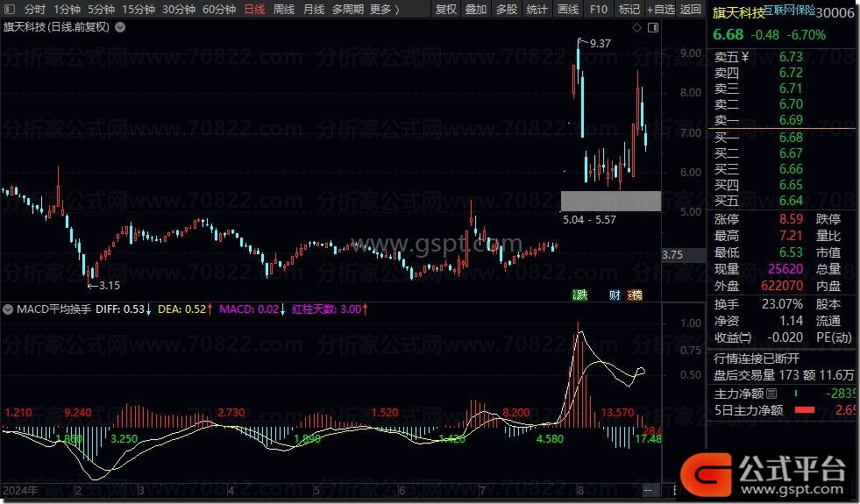
Task: Open F10 company information
Action: click(599, 10)
